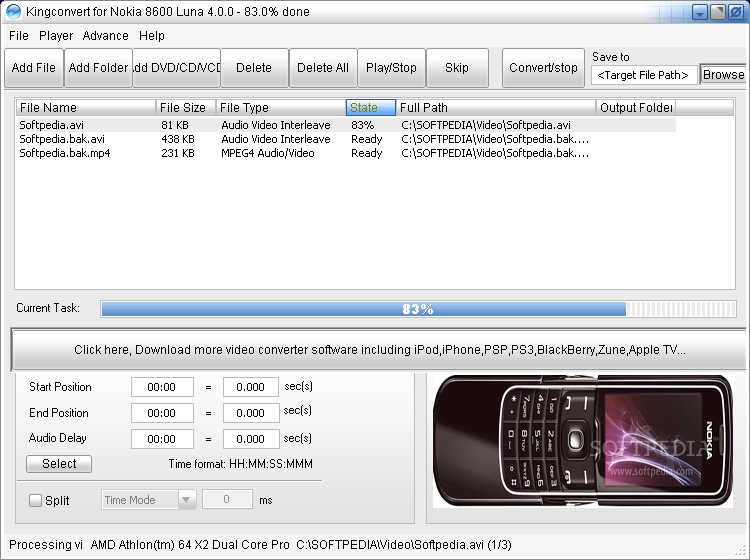
Task: Click the 83% state cell
Action: click(x=363, y=125)
